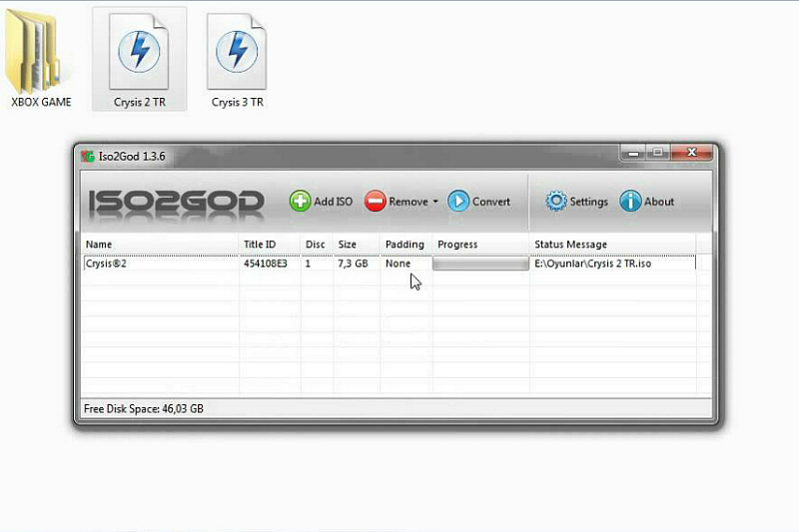This screenshot has width=799, height=532.
Task: Minimize the Iso2God window
Action: pos(633,153)
